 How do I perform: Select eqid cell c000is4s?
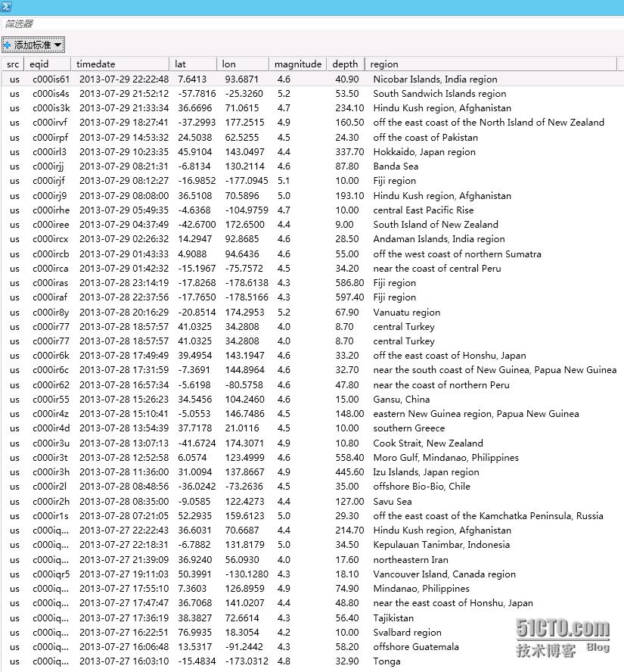[51, 94]
